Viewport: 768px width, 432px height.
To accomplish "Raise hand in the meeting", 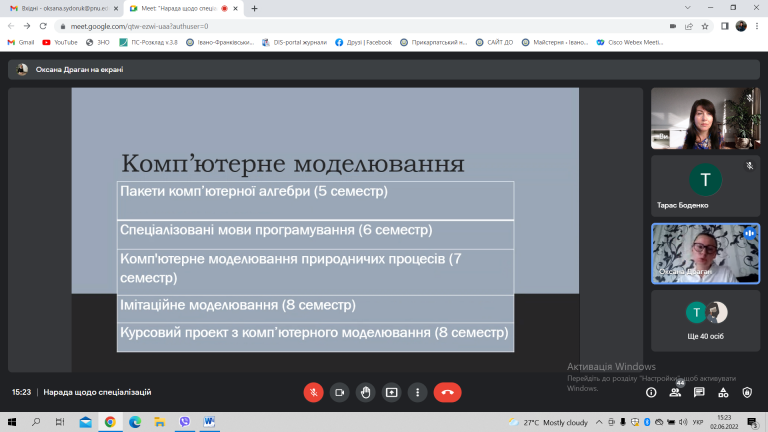I will (x=365, y=392).
